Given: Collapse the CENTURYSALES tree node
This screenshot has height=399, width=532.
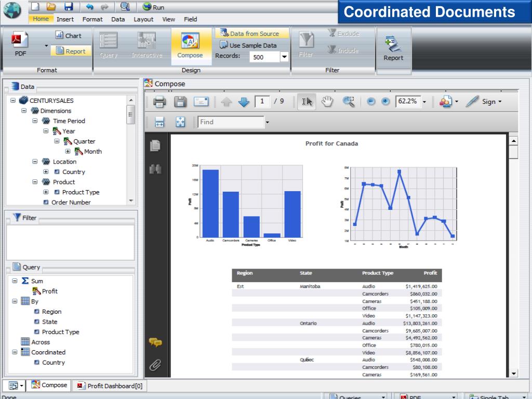Looking at the screenshot, I should (13, 101).
